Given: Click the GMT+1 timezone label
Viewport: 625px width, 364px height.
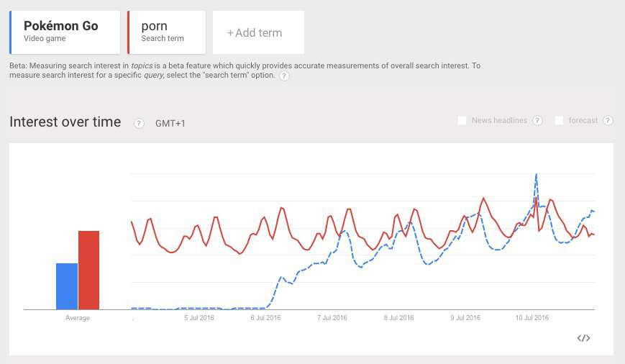Looking at the screenshot, I should point(170,123).
